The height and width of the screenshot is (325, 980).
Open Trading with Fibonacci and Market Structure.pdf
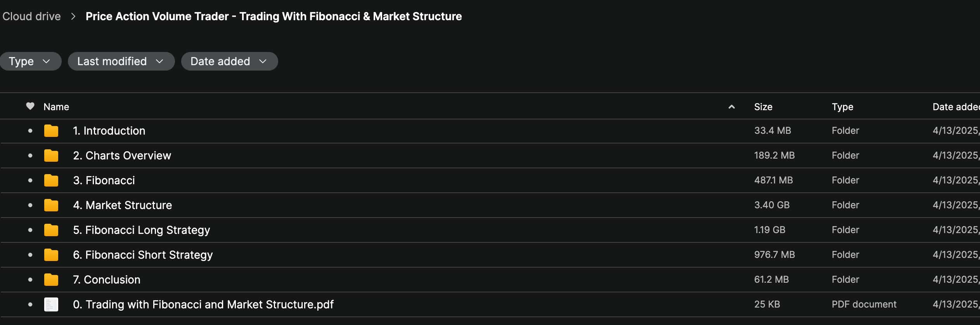(x=203, y=304)
